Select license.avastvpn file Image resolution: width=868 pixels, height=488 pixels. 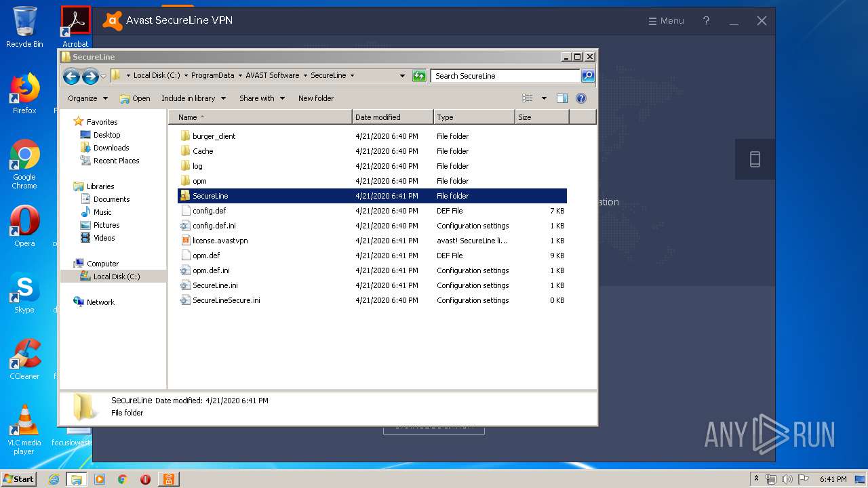372,241
